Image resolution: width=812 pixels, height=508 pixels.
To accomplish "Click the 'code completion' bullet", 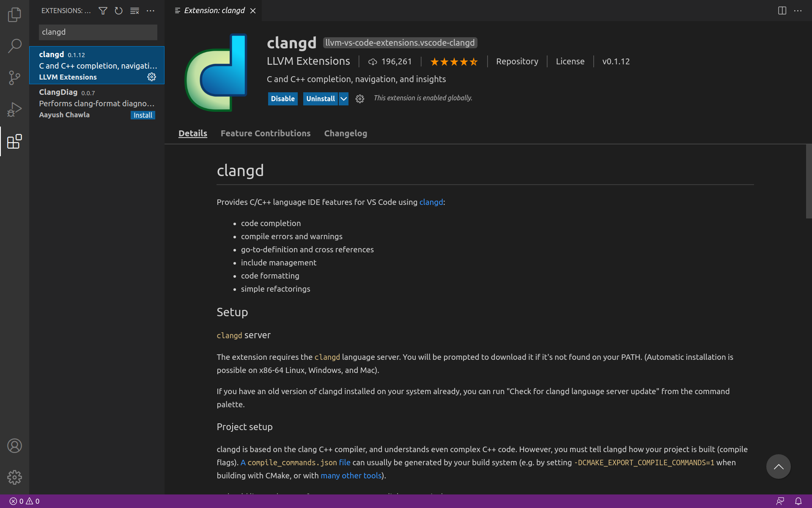I will (x=271, y=223).
